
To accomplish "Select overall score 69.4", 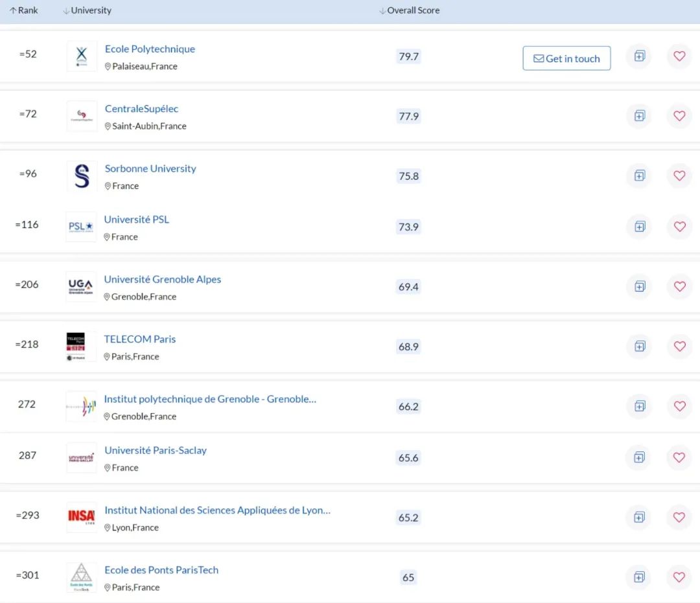I will click(x=408, y=287).
